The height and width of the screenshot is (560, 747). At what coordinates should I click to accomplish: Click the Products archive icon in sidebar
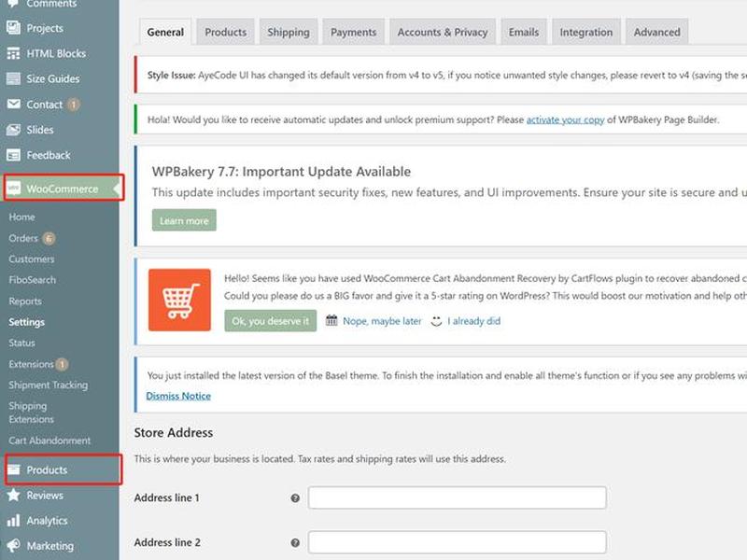[x=13, y=470]
